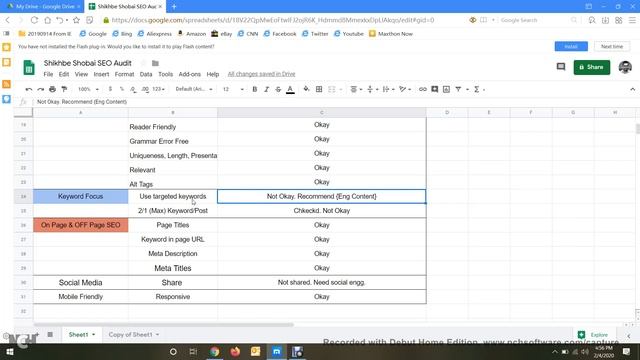Select cell Not shared. Need social engg.
This screenshot has height=360, width=640.
coord(322,282)
